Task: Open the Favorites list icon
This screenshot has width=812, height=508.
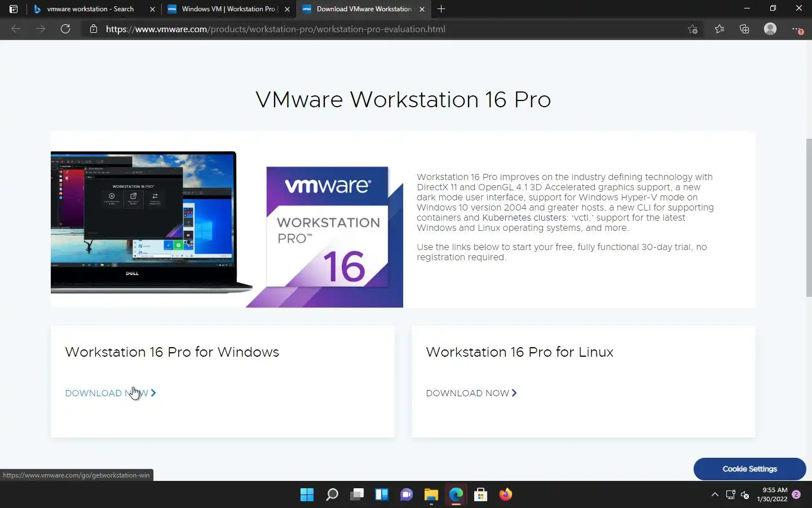Action: [720, 29]
